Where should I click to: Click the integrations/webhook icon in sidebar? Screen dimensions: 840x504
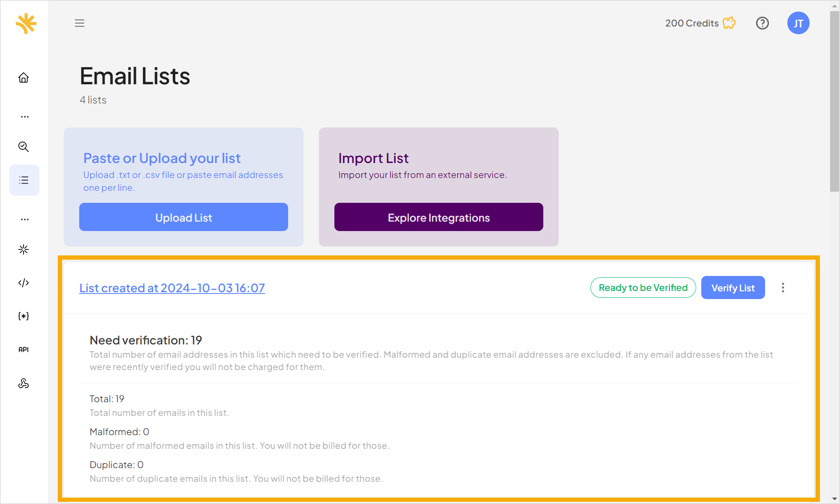click(x=24, y=382)
